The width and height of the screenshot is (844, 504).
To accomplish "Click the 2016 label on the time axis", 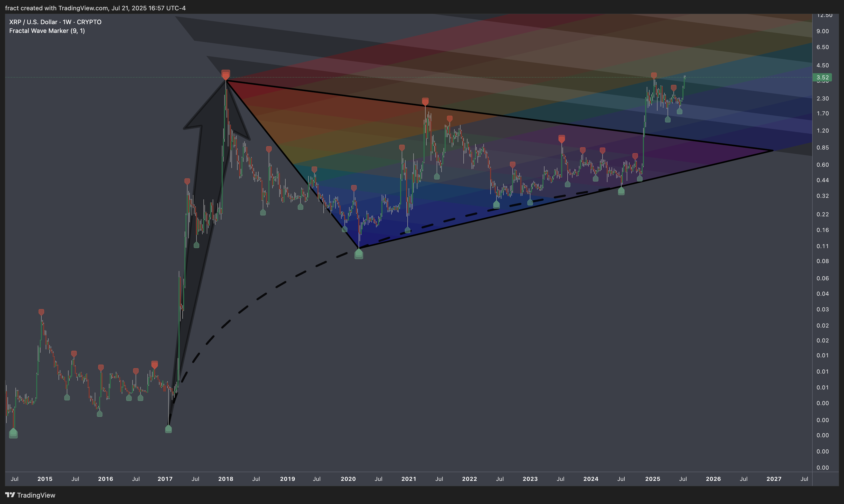I will pyautogui.click(x=106, y=479).
